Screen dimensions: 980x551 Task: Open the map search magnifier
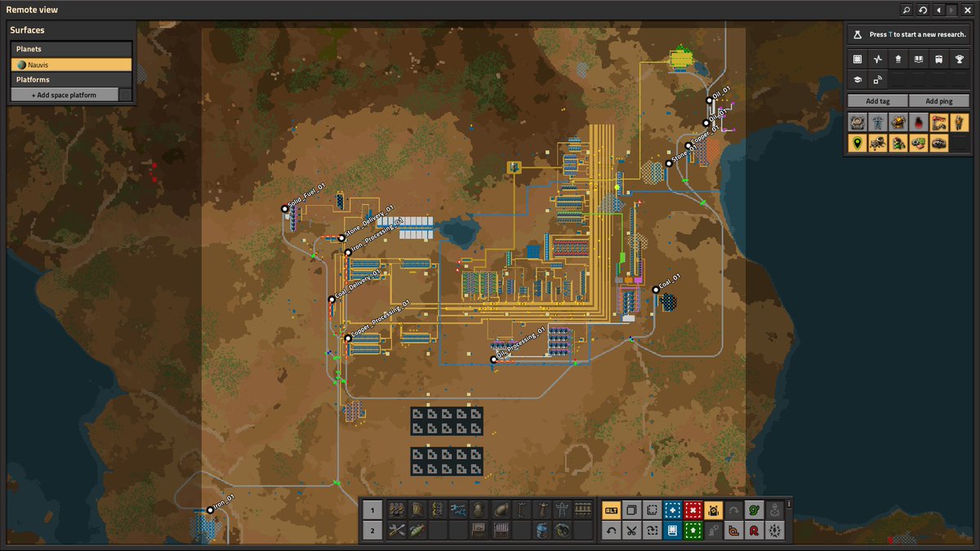[906, 10]
